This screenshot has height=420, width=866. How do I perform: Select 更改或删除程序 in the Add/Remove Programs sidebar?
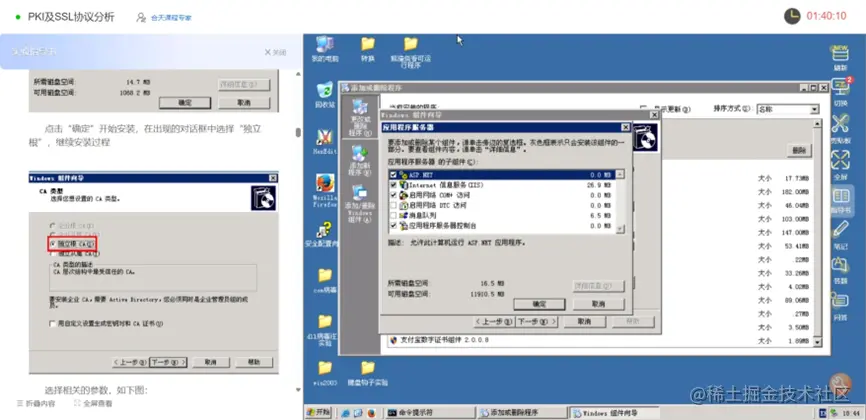359,118
